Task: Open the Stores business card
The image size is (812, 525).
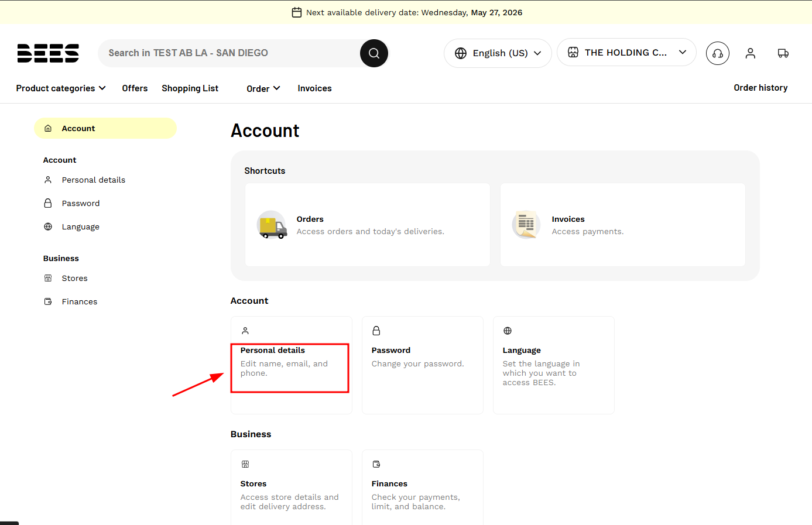Action: click(292, 487)
